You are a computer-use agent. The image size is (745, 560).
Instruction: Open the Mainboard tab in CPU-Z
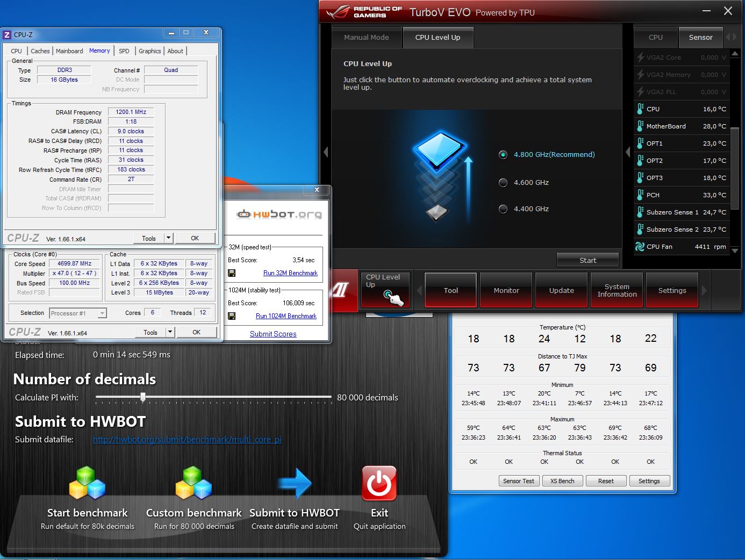69,51
